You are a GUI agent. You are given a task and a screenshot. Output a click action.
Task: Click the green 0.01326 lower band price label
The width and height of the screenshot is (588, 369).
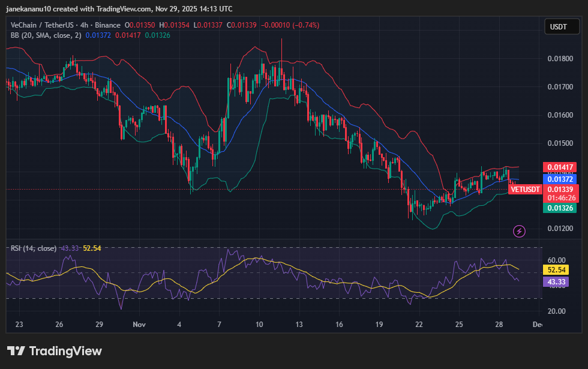coord(559,208)
